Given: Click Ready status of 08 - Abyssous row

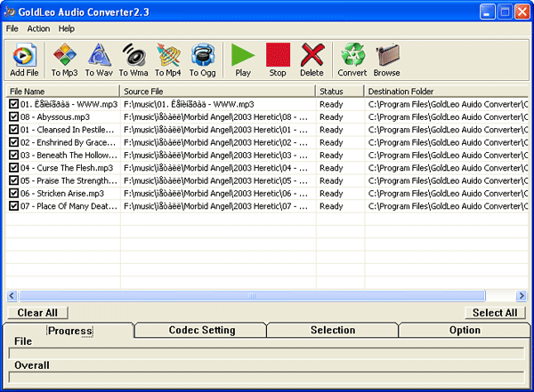Looking at the screenshot, I should point(331,117).
